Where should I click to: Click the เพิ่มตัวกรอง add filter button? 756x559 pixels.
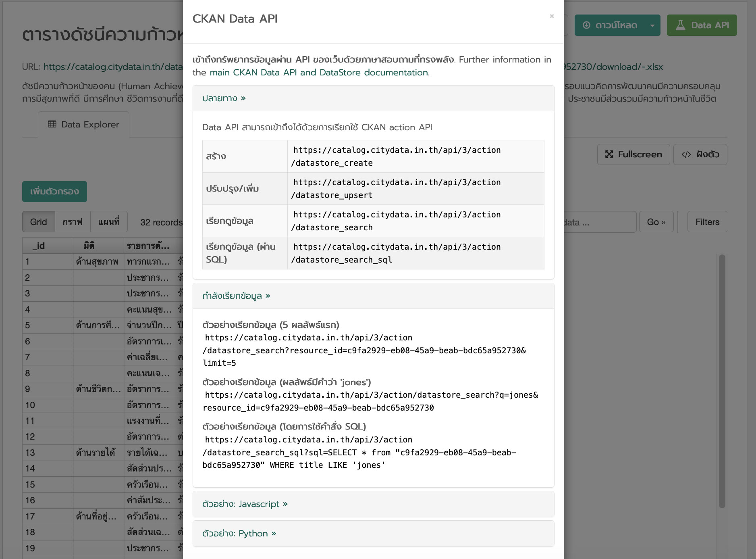(54, 192)
